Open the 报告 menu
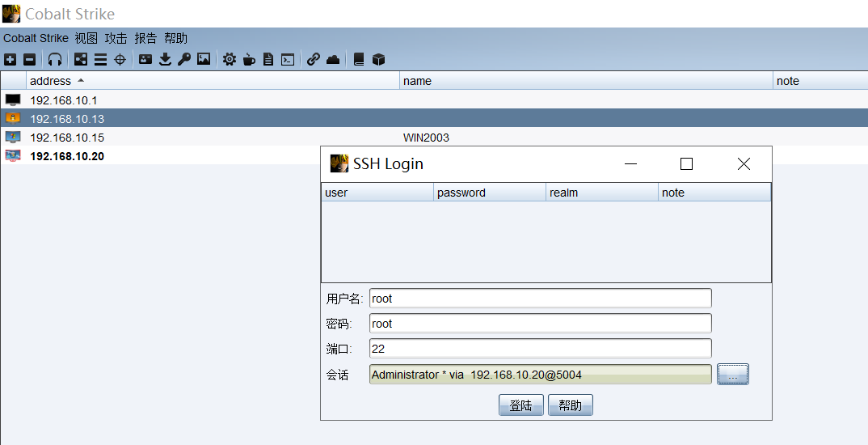Image resolution: width=868 pixels, height=445 pixels. coord(145,38)
